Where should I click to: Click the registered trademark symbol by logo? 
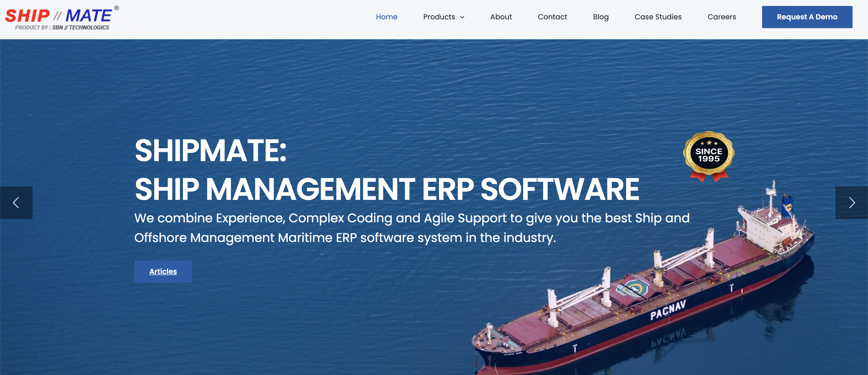click(116, 8)
